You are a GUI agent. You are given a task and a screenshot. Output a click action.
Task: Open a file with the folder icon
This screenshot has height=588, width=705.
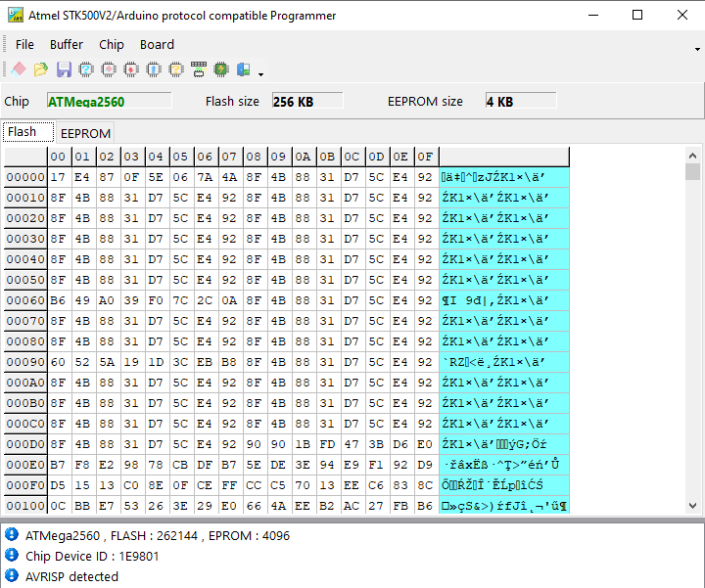pos(41,69)
